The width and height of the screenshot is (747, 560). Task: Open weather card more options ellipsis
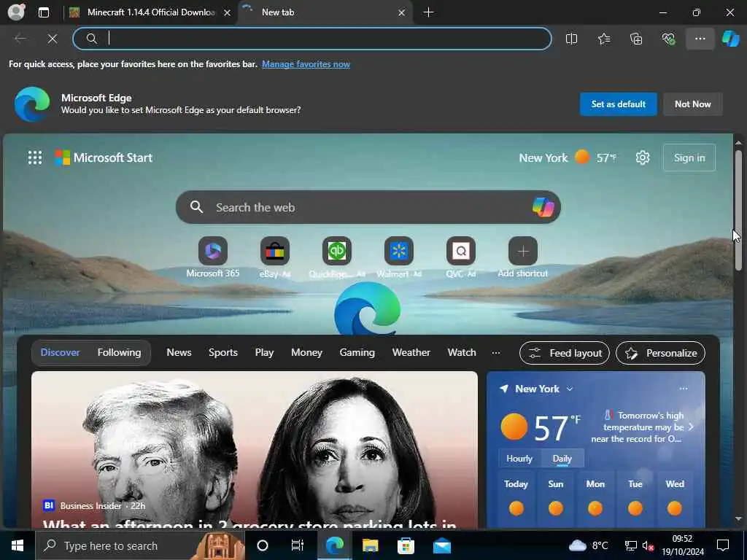pos(683,389)
